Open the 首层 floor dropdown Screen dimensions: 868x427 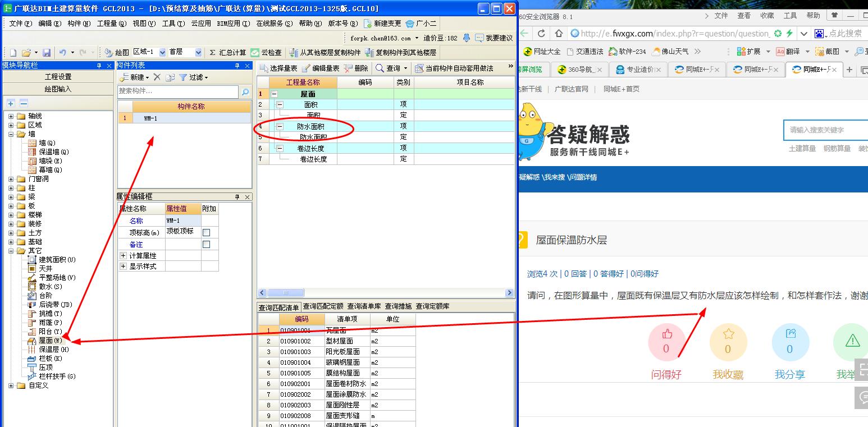[x=198, y=52]
